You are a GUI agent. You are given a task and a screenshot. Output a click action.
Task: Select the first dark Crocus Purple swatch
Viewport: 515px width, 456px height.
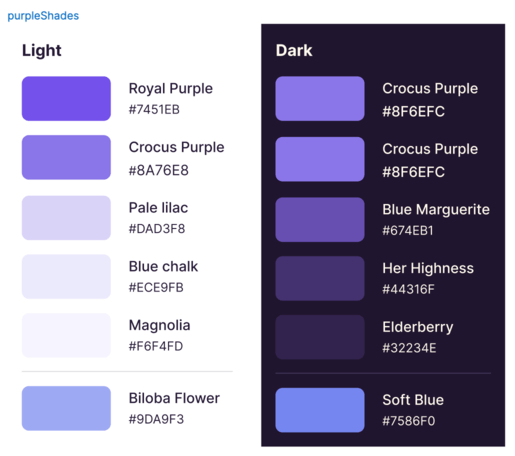[x=320, y=99]
